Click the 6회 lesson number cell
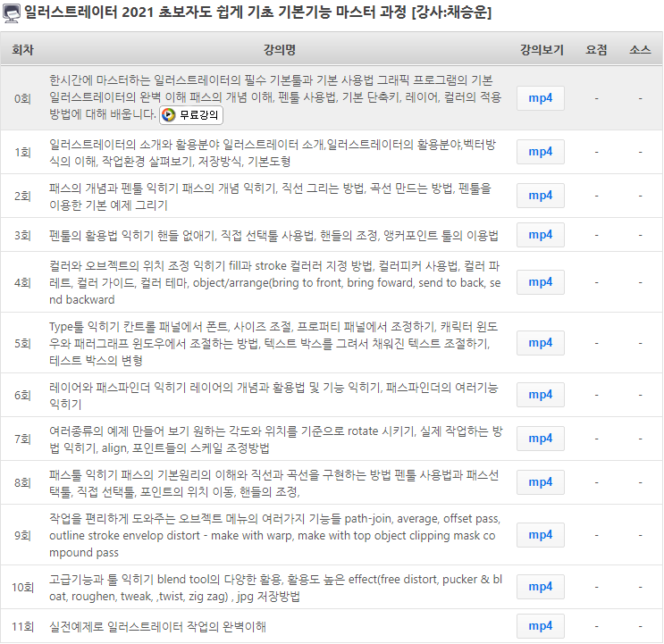 pos(23,395)
